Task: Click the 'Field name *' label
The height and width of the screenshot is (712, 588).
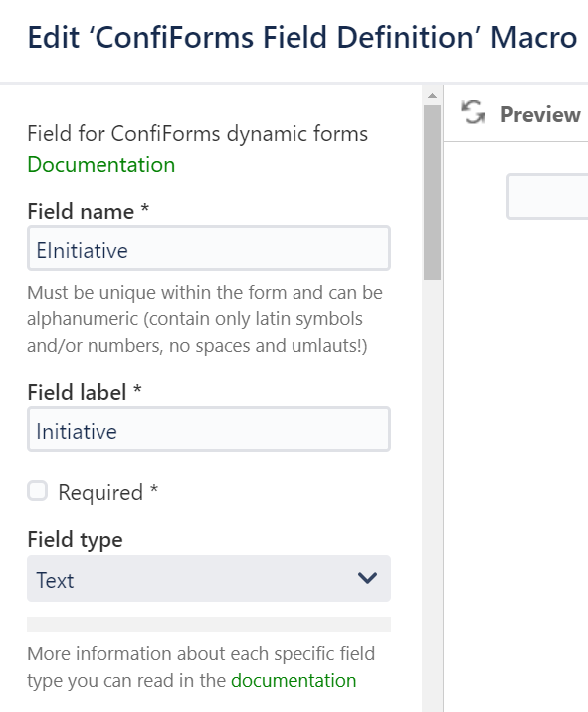Action: pyautogui.click(x=89, y=211)
